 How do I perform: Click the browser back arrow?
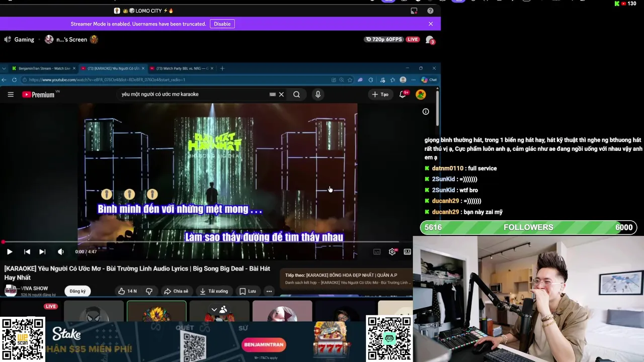coord(4,80)
